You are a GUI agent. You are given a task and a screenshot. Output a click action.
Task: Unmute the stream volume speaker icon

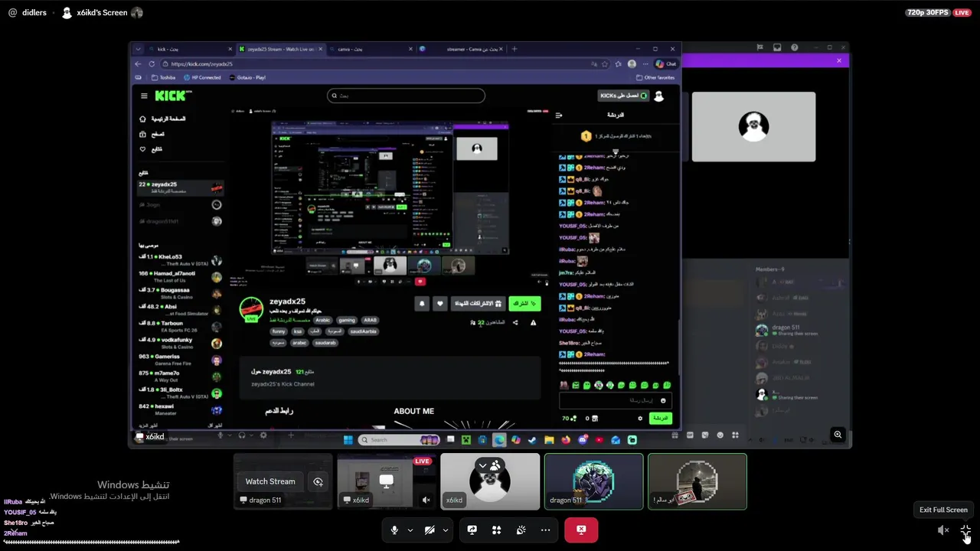point(943,530)
